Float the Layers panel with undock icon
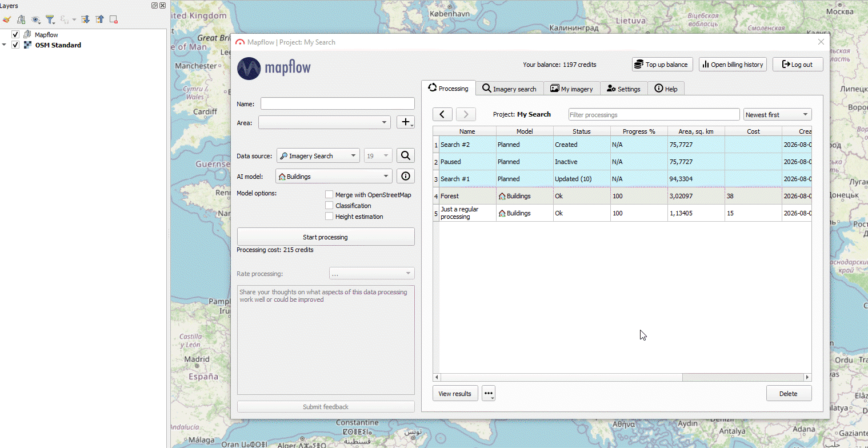This screenshot has width=868, height=448. [155, 5]
